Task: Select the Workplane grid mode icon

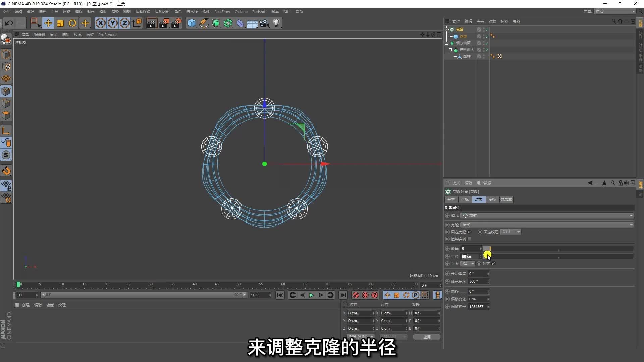Action: [6, 79]
